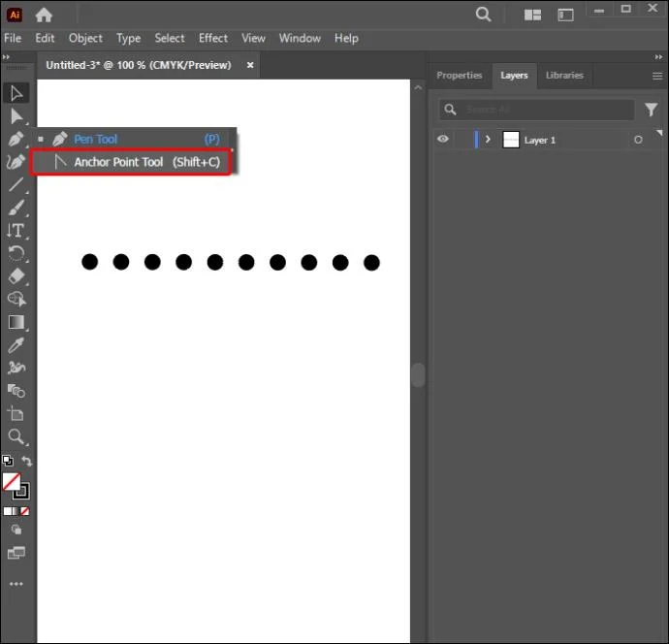Open the Select menu
The width and height of the screenshot is (669, 644).
coord(170,39)
